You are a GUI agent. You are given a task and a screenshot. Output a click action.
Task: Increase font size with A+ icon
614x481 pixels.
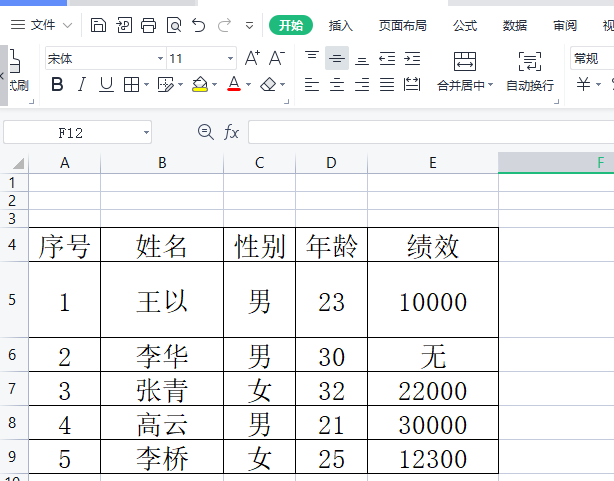pos(252,58)
